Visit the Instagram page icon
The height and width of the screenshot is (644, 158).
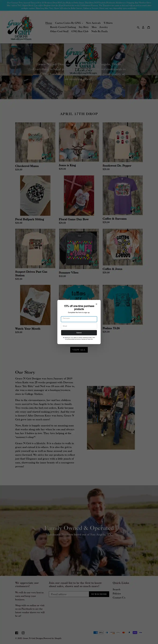(23, 633)
